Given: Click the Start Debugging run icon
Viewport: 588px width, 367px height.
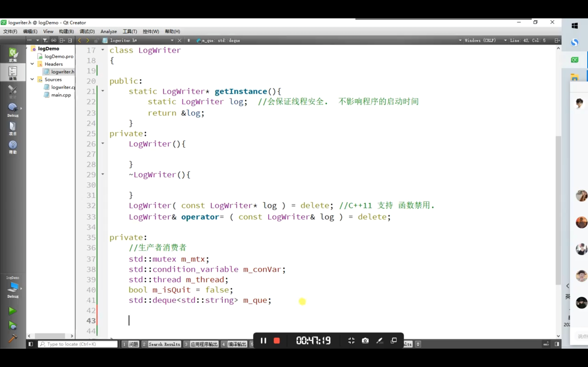Looking at the screenshot, I should coord(13,325).
